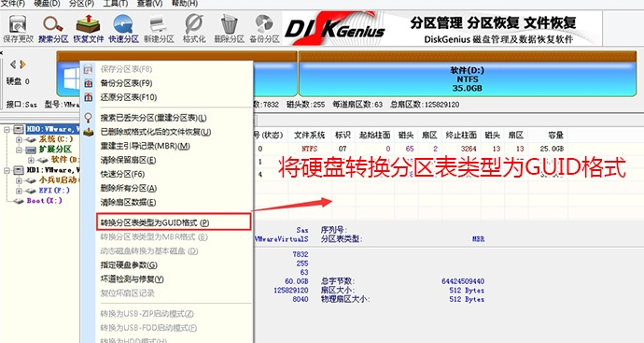644x343 pixels.
Task: Click the 删除分区 delete partition trash icon
Action: (x=230, y=29)
